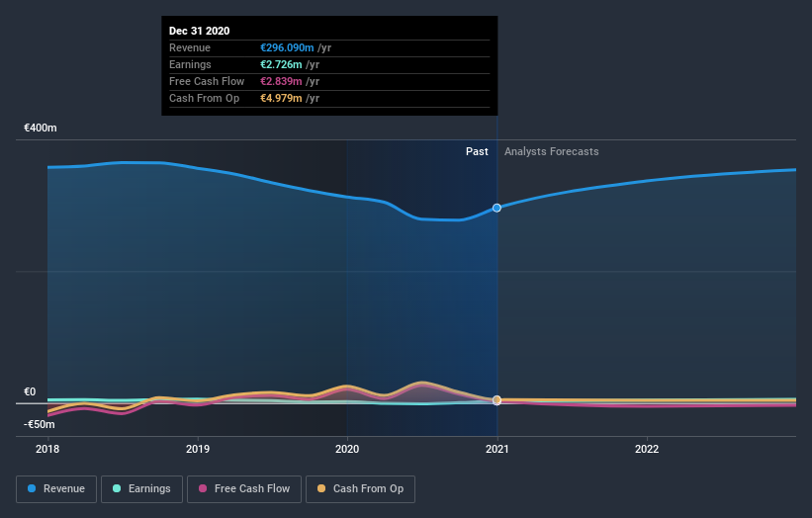Image resolution: width=812 pixels, height=518 pixels.
Task: Toggle the Free Cash Flow legend button
Action: pos(244,489)
